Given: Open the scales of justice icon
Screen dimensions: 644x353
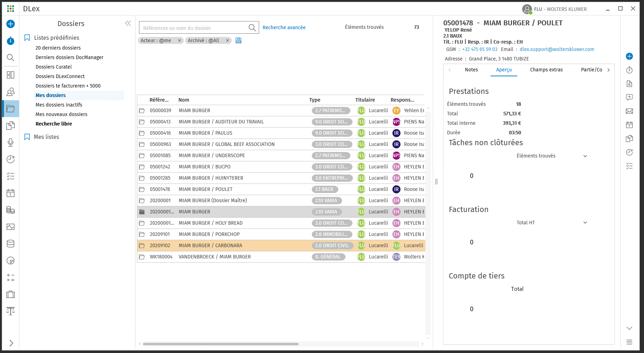Looking at the screenshot, I should coord(11,311).
